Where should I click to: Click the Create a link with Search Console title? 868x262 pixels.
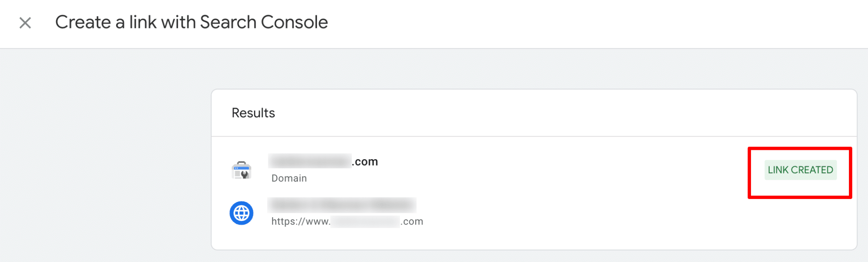192,22
